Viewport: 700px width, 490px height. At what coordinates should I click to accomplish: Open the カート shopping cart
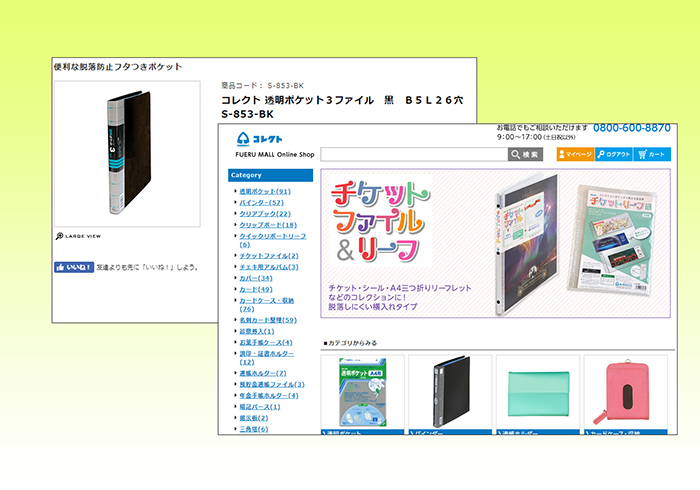652,154
